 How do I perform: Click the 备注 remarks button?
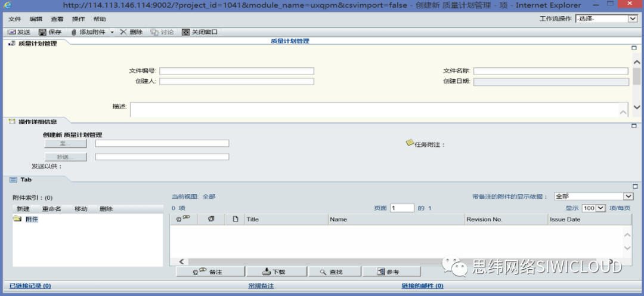tap(210, 272)
